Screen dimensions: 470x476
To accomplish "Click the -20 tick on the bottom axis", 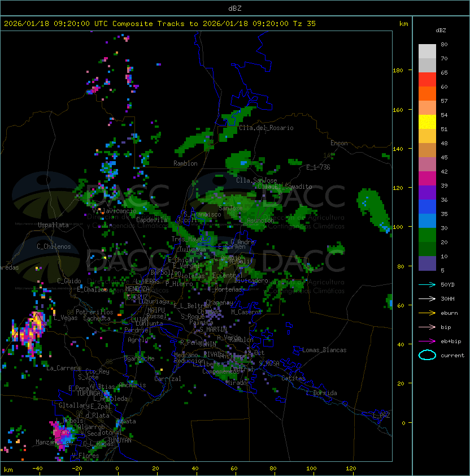I will coord(77,469).
